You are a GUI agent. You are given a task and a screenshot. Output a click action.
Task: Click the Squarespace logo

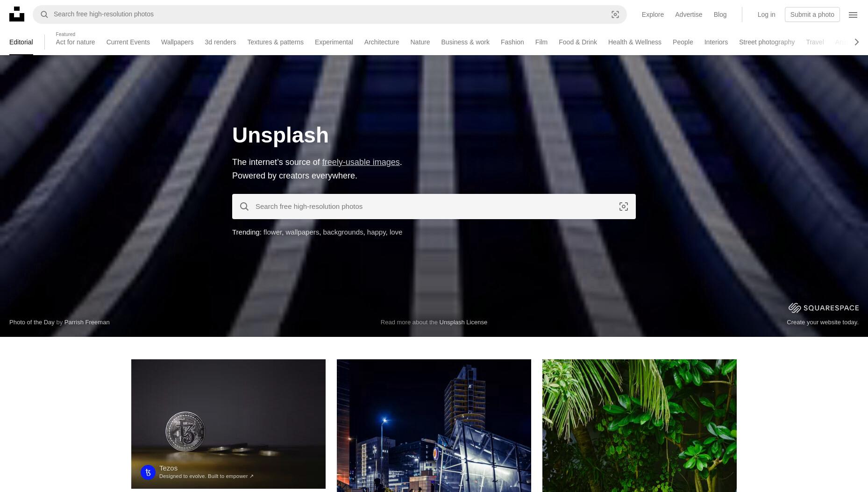coord(824,308)
